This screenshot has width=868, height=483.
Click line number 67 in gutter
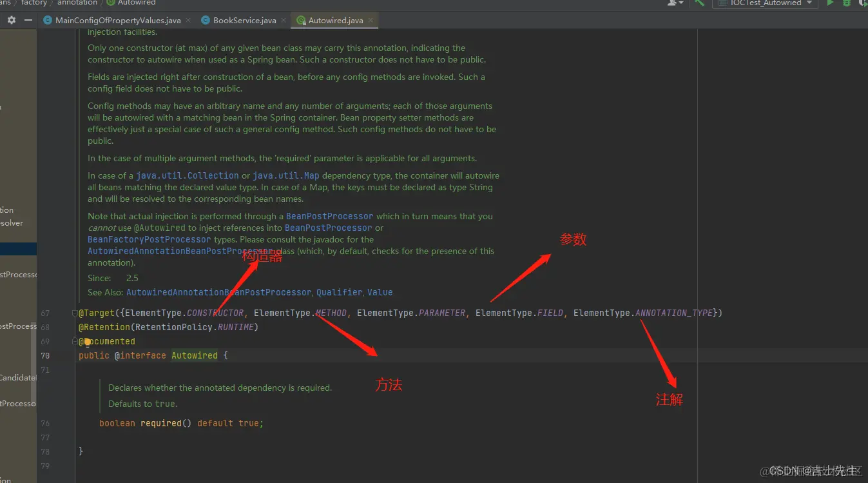click(x=45, y=313)
